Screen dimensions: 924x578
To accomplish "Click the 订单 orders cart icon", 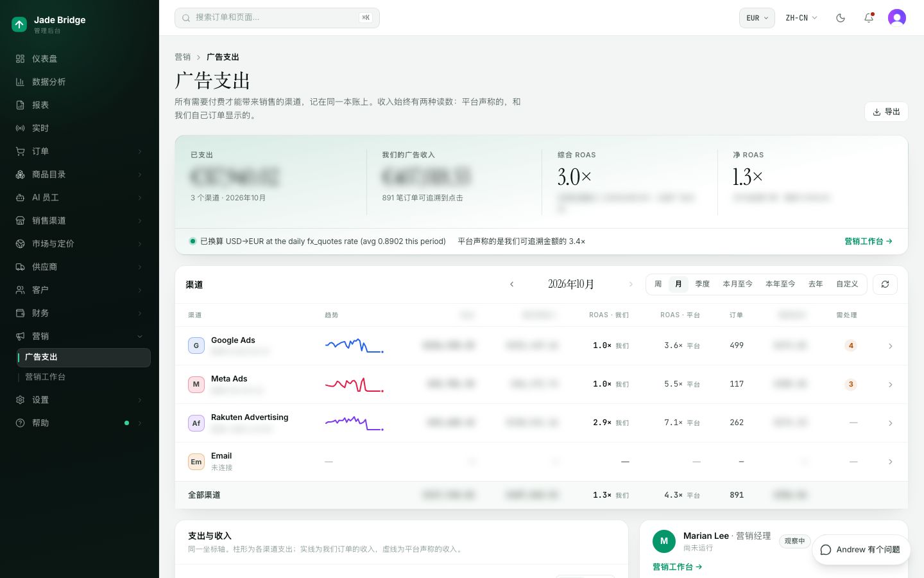I will pos(20,151).
